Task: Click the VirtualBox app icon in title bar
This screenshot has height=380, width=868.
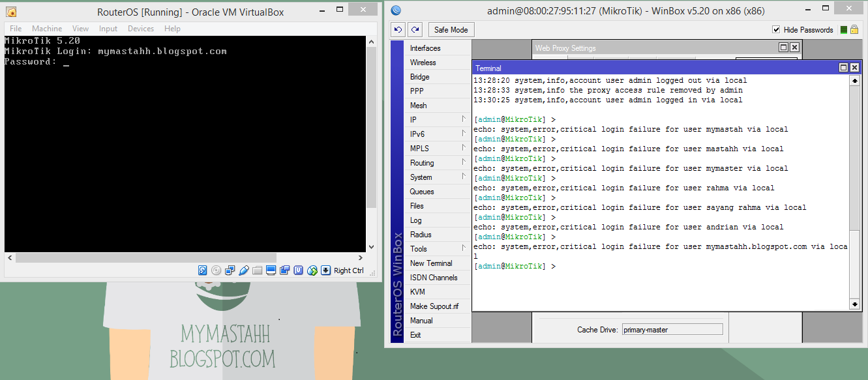Action: 11,12
